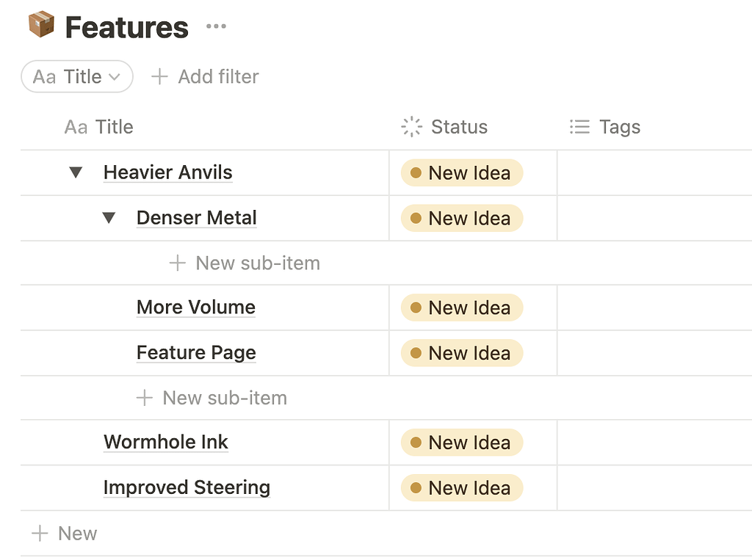Click the Tags column list icon
This screenshot has width=752, height=560.
[579, 127]
